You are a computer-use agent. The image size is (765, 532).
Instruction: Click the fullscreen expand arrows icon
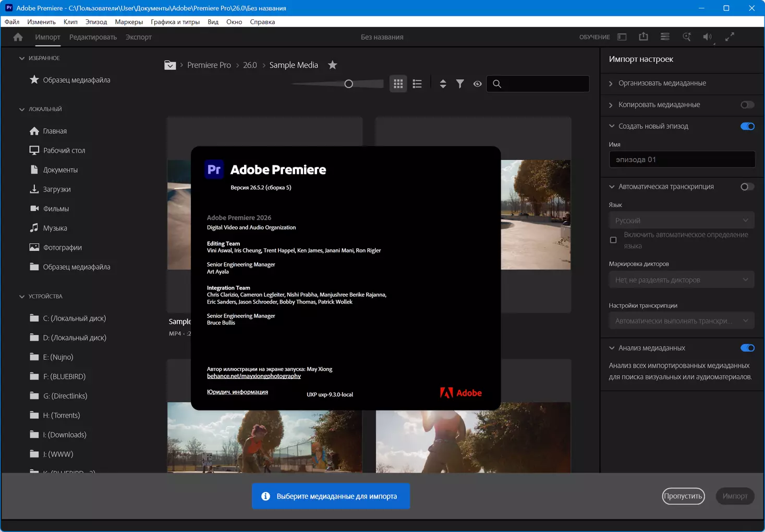point(730,37)
